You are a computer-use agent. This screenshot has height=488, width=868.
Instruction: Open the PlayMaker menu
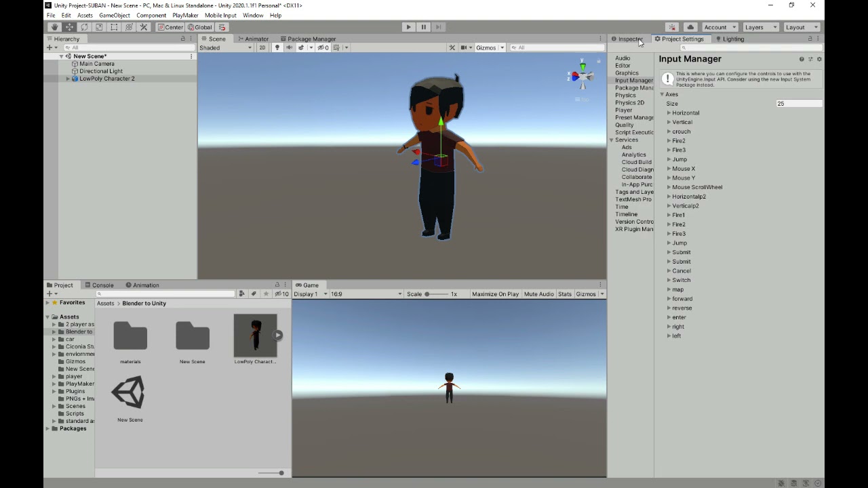[185, 15]
